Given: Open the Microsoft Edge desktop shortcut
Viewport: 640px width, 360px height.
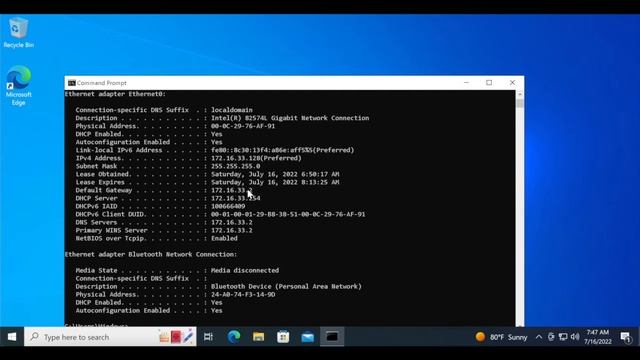Looking at the screenshot, I should 18,86.
